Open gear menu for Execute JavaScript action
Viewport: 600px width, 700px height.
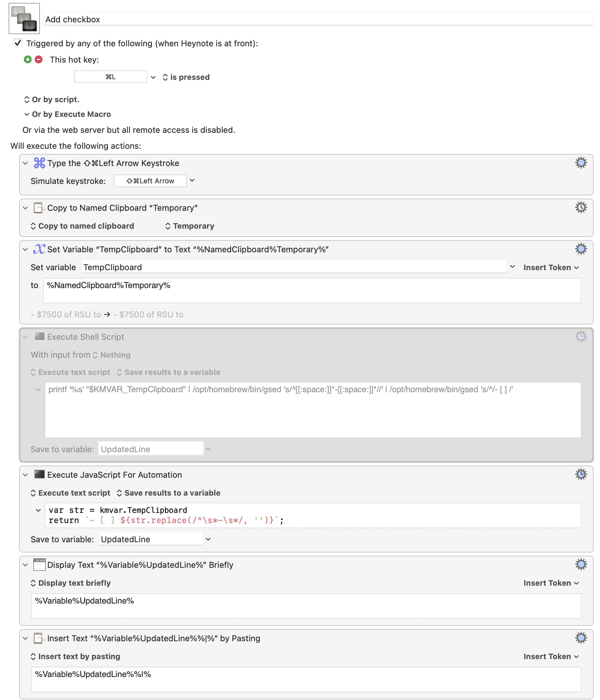[x=581, y=474]
